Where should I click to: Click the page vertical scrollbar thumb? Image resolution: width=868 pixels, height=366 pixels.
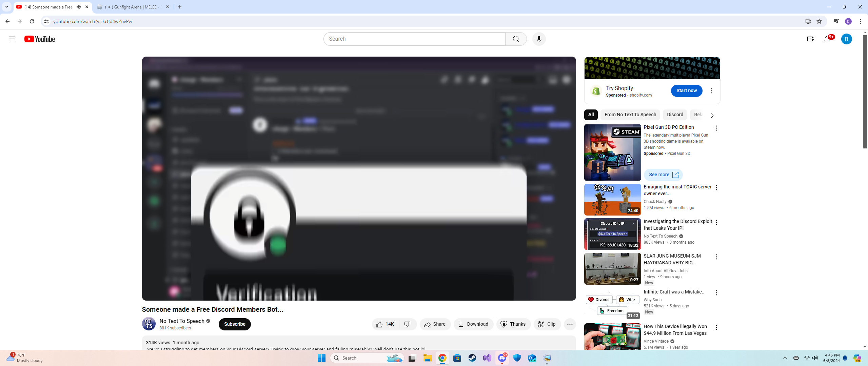865,91
